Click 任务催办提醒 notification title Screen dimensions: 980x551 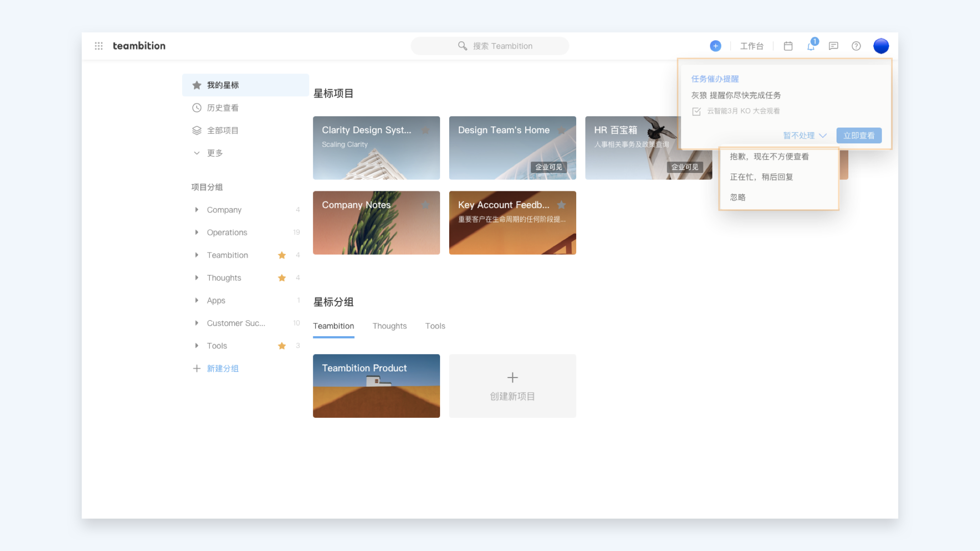tap(715, 79)
